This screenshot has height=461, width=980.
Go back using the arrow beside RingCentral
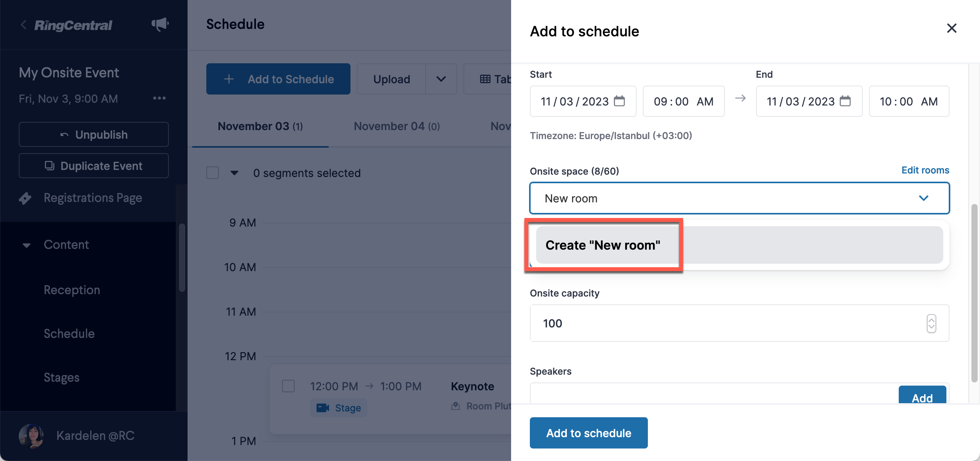click(23, 25)
